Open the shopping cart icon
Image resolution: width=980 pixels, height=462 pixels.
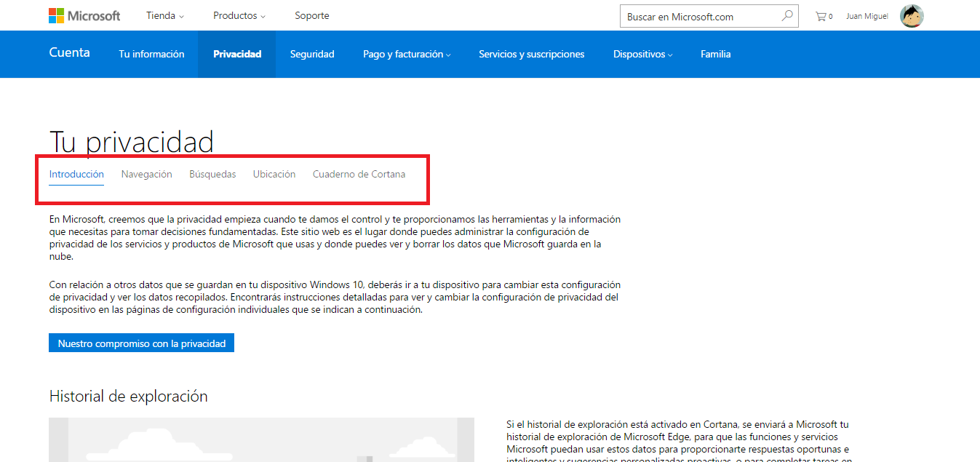point(821,16)
